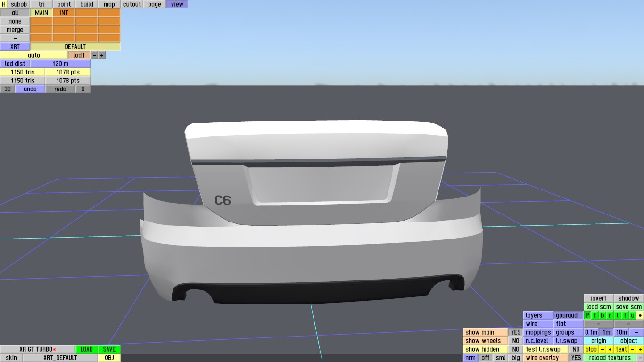Select the f front view button
The height and width of the screenshot is (362, 644).
tap(595, 315)
